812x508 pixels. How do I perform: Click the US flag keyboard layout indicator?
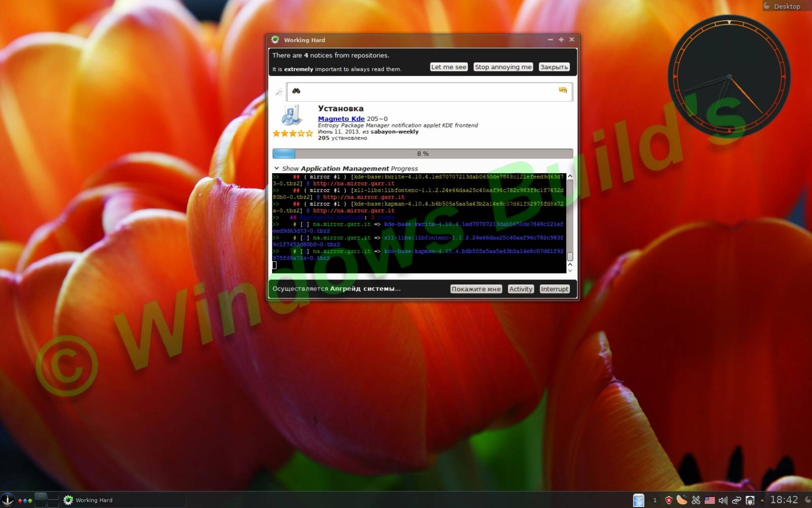[709, 500]
